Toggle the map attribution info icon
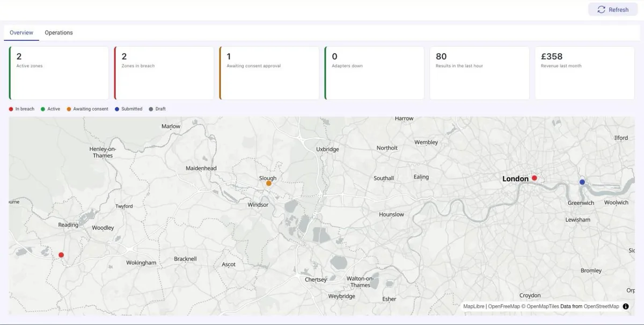Viewport: 644px width, 325px height. click(626, 306)
